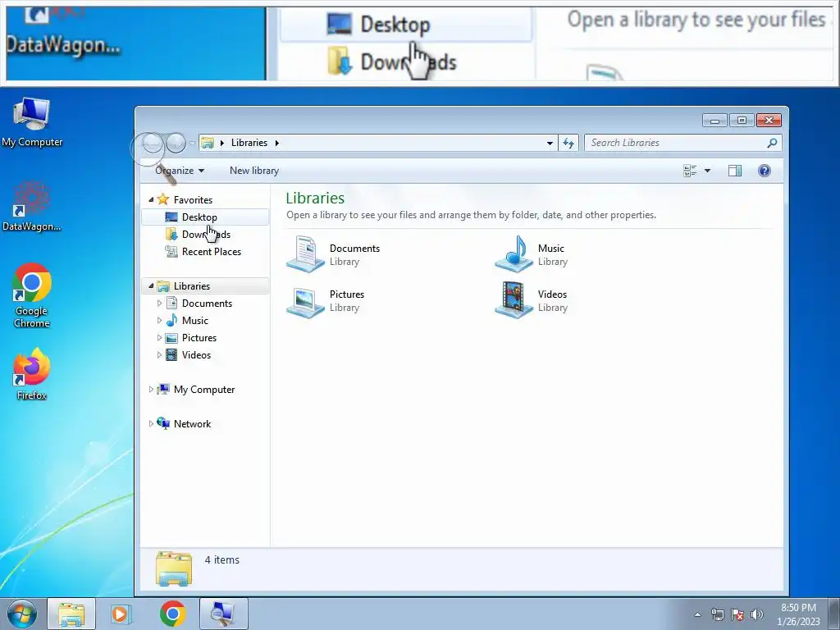Toggle the preview pane button

[735, 171]
